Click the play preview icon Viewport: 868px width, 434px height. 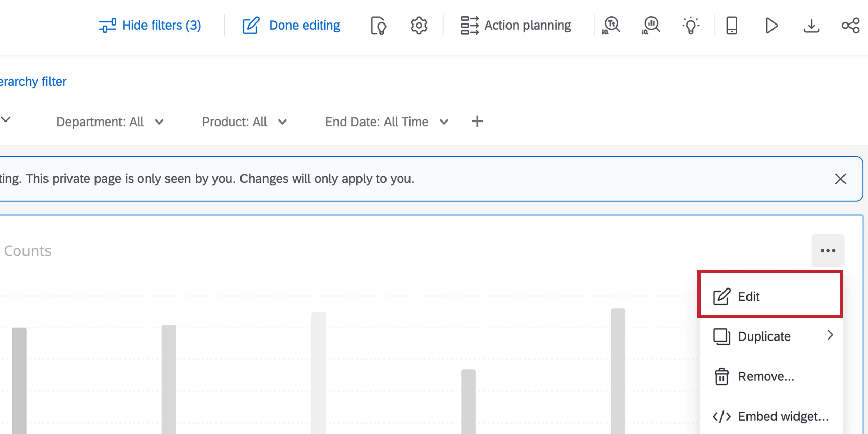point(771,25)
